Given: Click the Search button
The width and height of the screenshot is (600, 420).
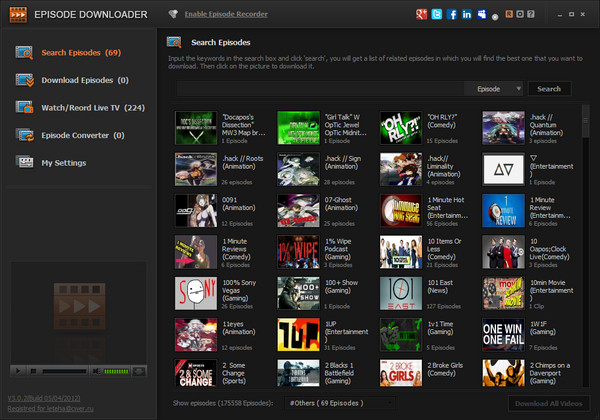Looking at the screenshot, I should [549, 88].
